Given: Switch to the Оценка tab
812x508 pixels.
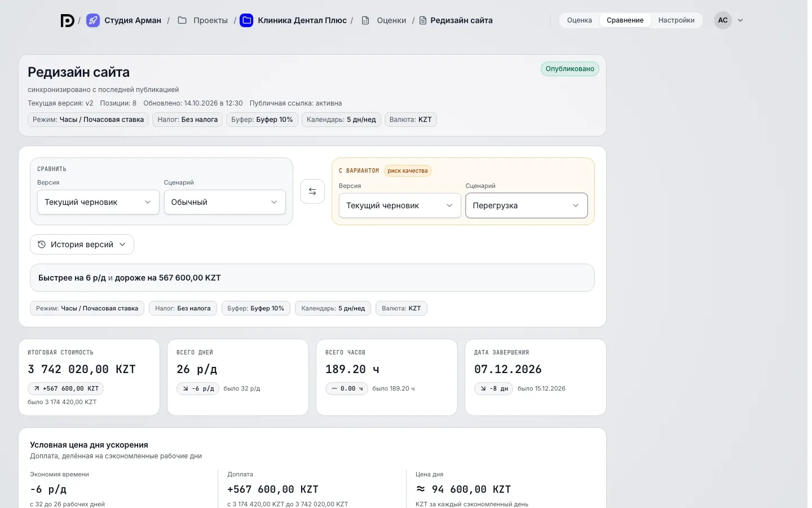Looking at the screenshot, I should [580, 20].
